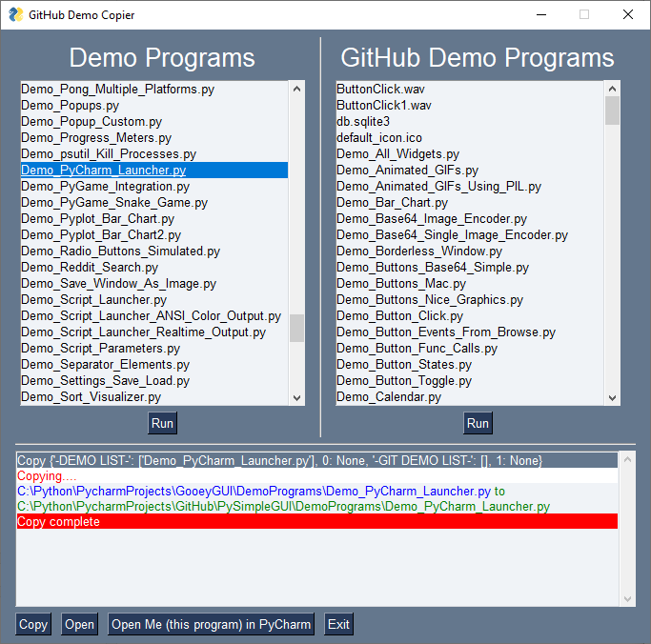This screenshot has width=651, height=644.
Task: Select Demo_Buttons_Base64_Simple.py
Action: (470, 268)
